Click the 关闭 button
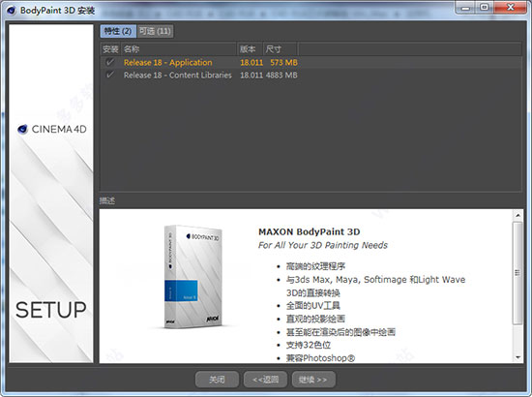The height and width of the screenshot is (397, 532). (x=217, y=380)
